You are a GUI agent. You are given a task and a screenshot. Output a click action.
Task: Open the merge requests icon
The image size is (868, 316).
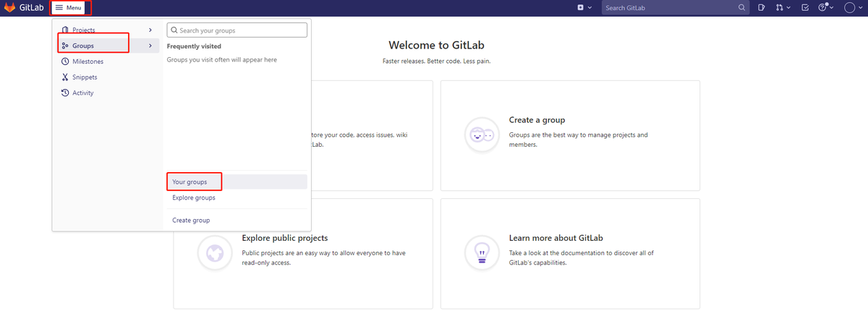tap(779, 8)
